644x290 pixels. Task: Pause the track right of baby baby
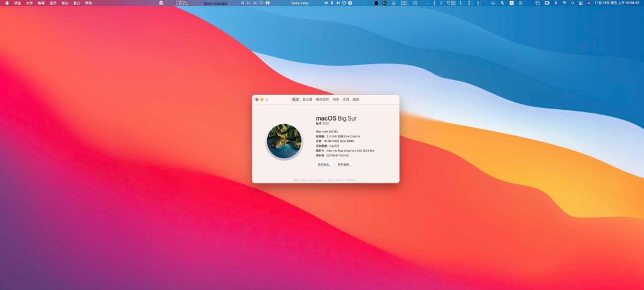(x=332, y=3)
